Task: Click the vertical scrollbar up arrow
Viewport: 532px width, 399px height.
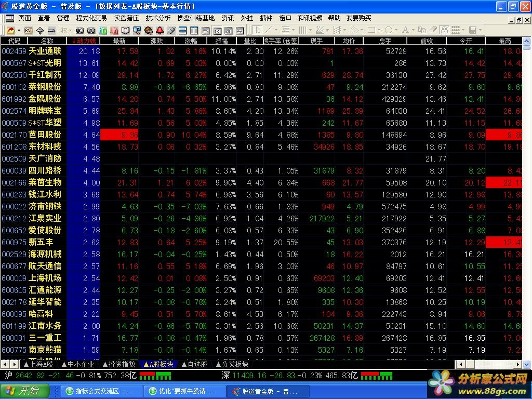Action: pyautogui.click(x=527, y=42)
